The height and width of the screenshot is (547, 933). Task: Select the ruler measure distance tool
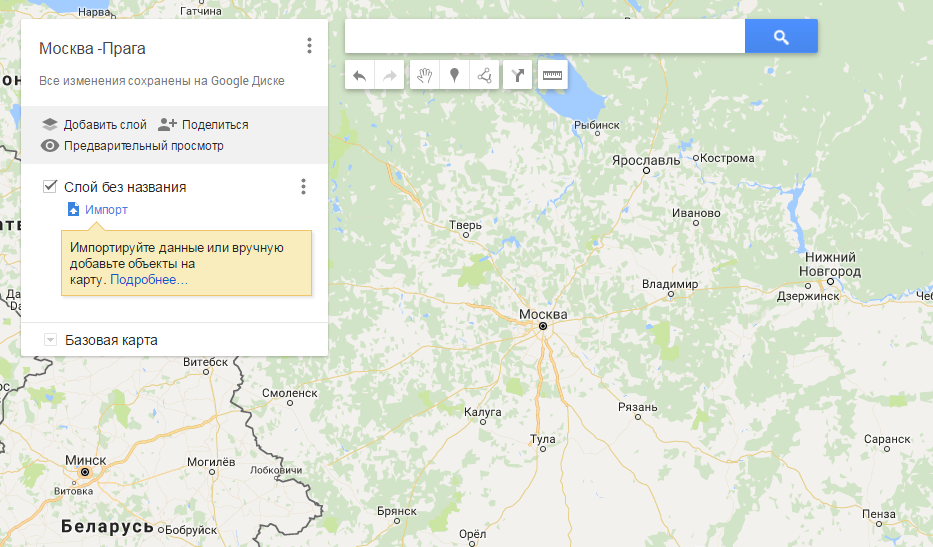click(x=552, y=75)
